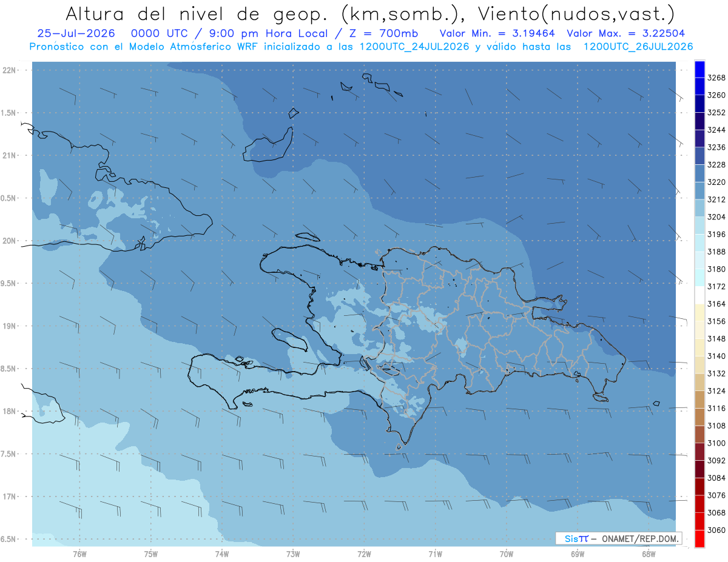Click the 68W longitude axis label
This screenshot has height=562, width=728.
pos(649,554)
